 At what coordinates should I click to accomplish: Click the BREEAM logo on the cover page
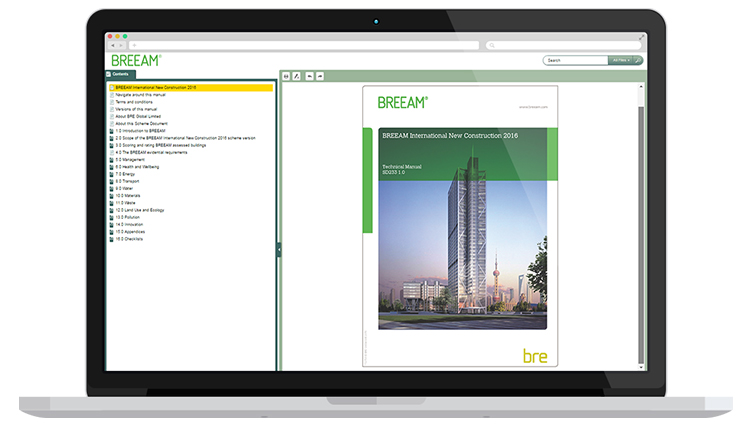click(403, 102)
